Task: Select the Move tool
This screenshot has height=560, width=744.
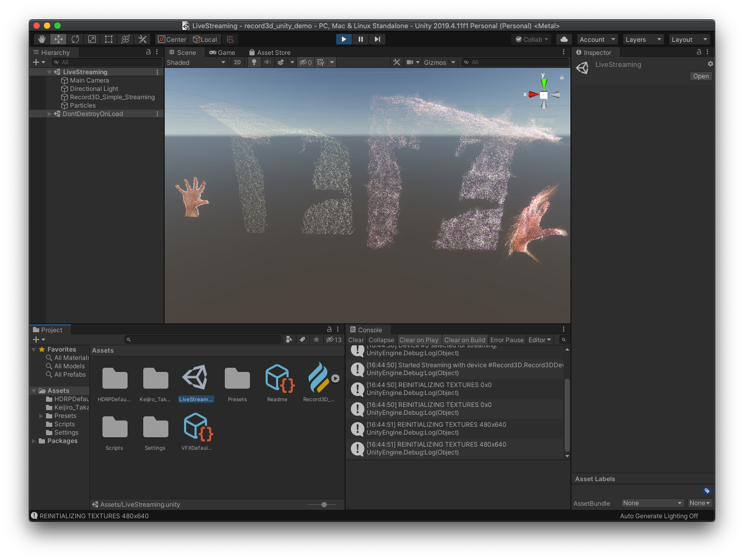Action: pos(59,39)
